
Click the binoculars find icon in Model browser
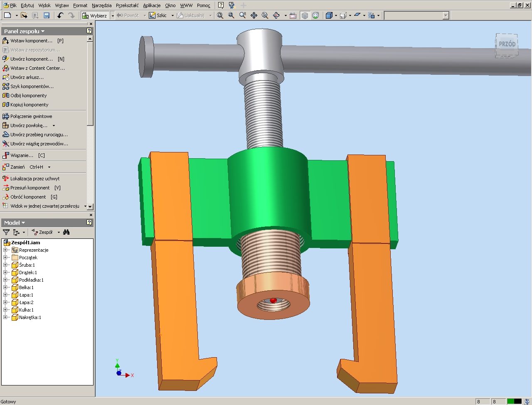tap(66, 232)
